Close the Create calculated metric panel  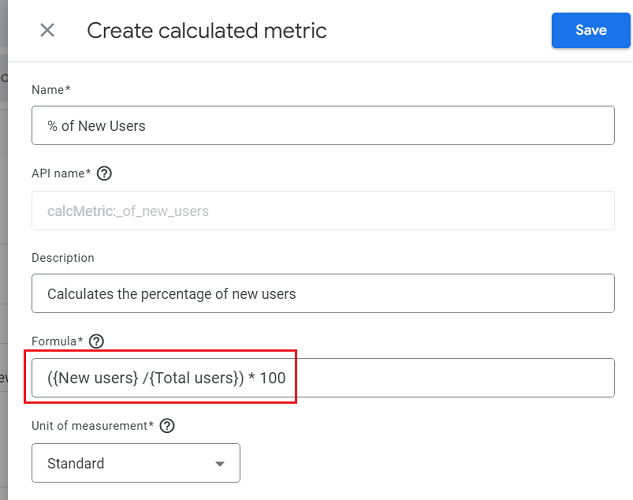coord(47,30)
